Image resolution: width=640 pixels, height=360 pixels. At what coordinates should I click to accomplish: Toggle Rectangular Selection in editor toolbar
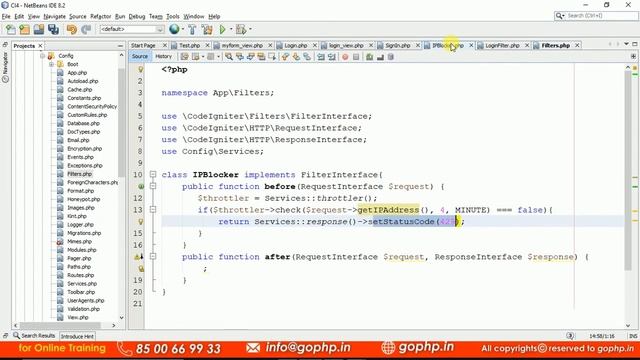click(271, 57)
